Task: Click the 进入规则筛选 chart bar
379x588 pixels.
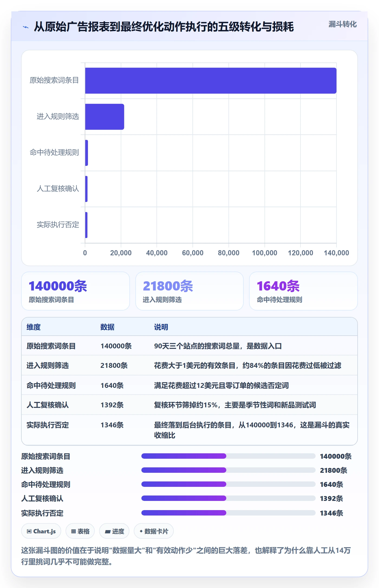Action: coord(104,117)
